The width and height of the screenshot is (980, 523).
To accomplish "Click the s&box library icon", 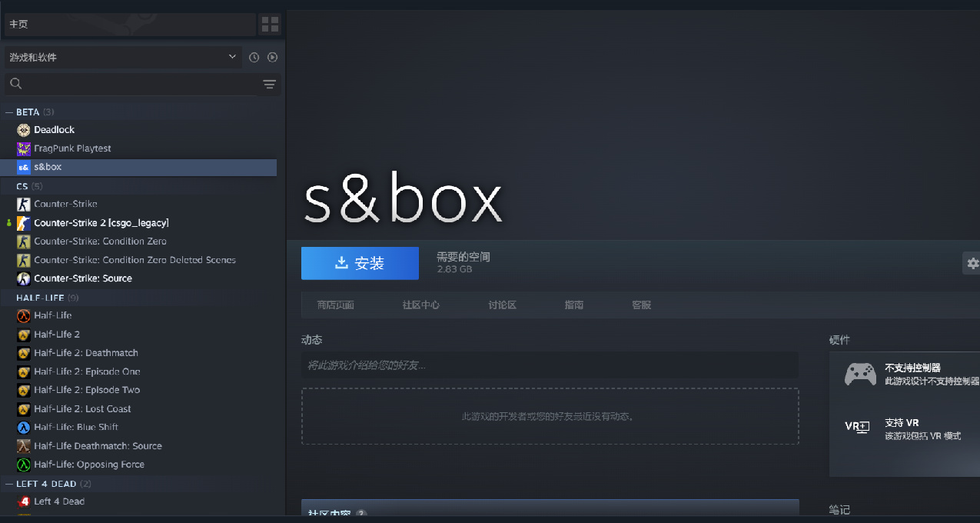I will pyautogui.click(x=24, y=167).
